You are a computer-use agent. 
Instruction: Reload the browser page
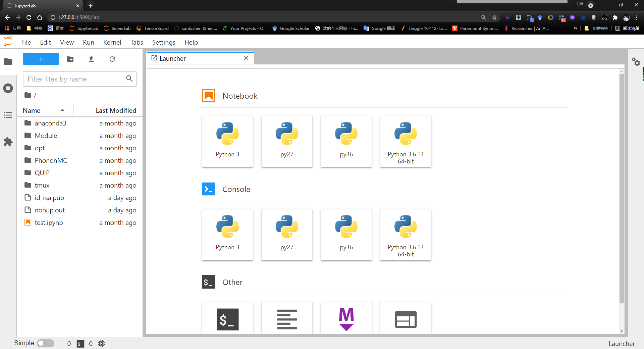29,17
